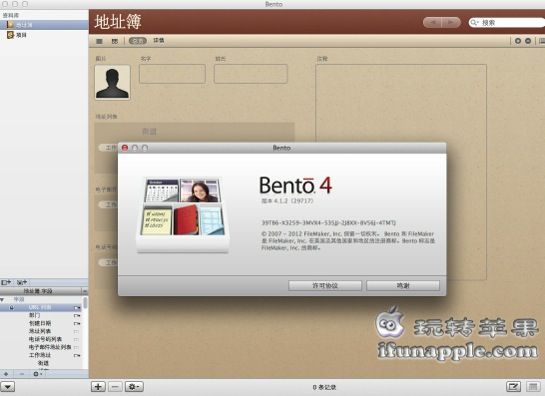Collapse the 字段 fields disclosure triangle

tap(2, 299)
